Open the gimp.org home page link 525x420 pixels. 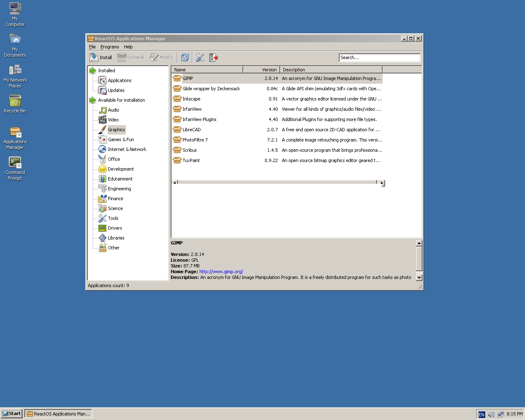[x=221, y=272]
